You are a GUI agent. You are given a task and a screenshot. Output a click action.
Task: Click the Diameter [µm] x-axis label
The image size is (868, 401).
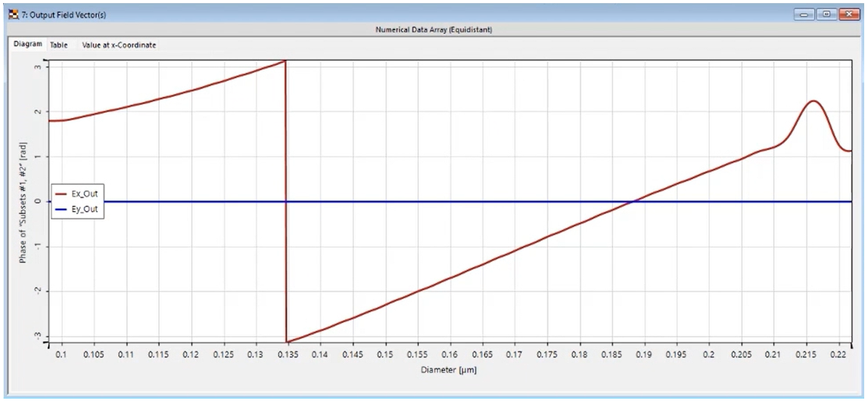[x=450, y=371]
